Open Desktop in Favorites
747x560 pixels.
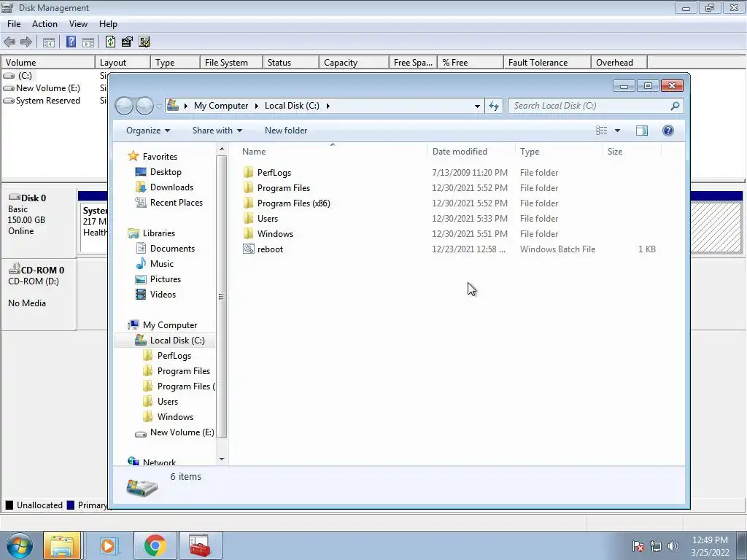166,172
